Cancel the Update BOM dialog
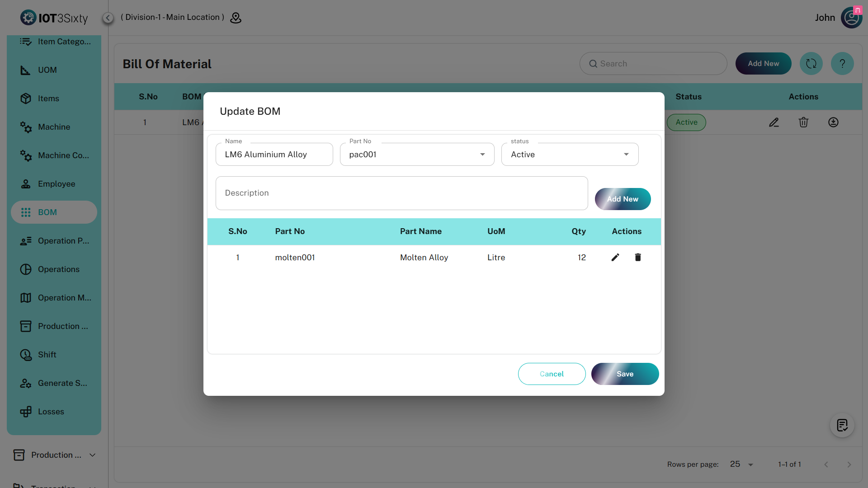 pyautogui.click(x=552, y=374)
